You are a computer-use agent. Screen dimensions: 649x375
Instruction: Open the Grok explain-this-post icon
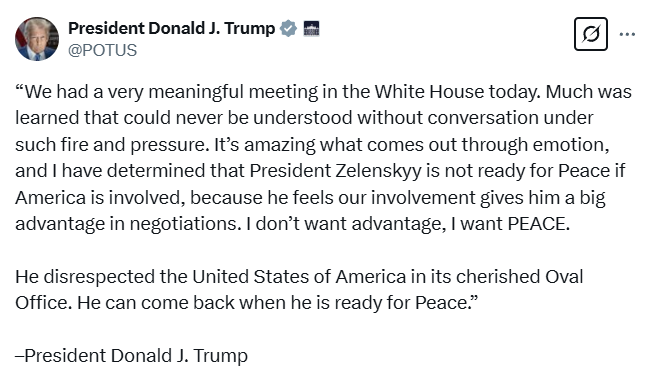coord(591,34)
